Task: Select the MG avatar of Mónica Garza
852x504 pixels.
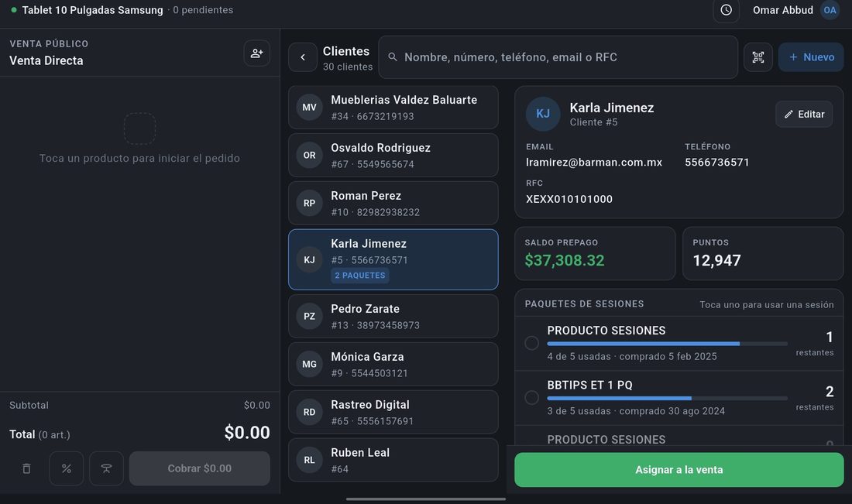Action: pos(309,364)
